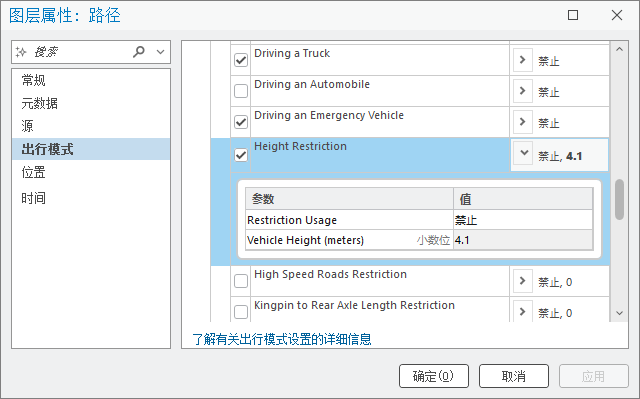
Task: Close the 图层属性 dialog
Action: [617, 15]
